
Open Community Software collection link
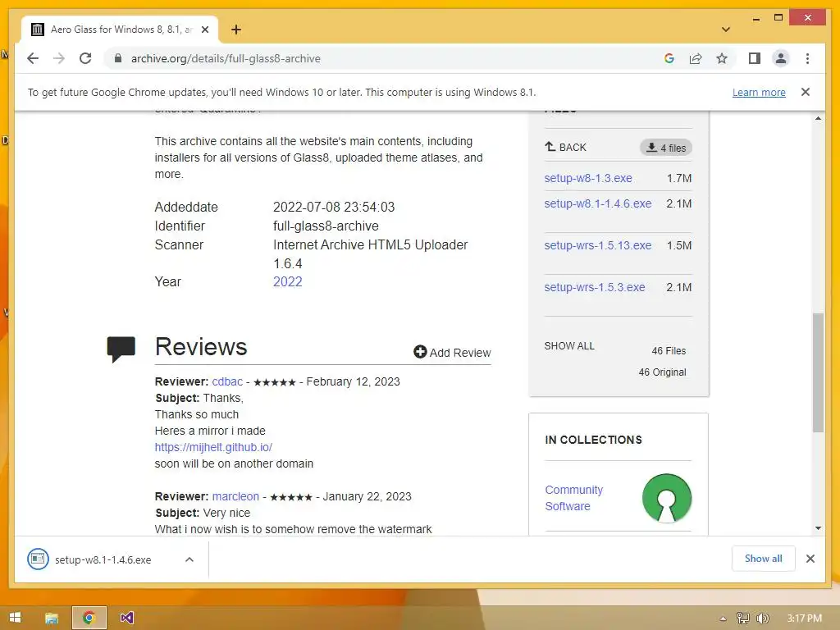point(573,498)
